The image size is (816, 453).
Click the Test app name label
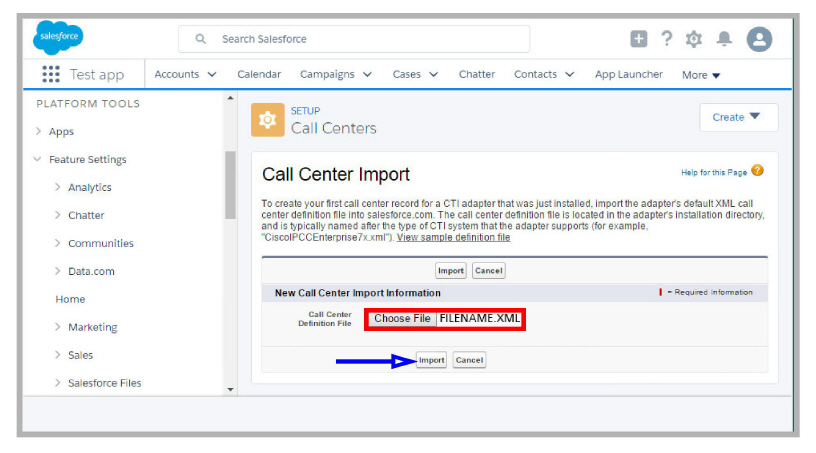97,74
